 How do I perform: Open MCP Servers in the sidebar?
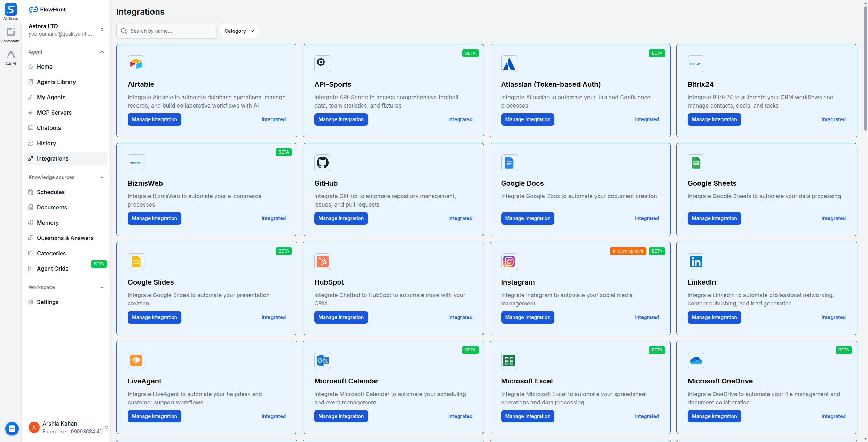point(66,113)
